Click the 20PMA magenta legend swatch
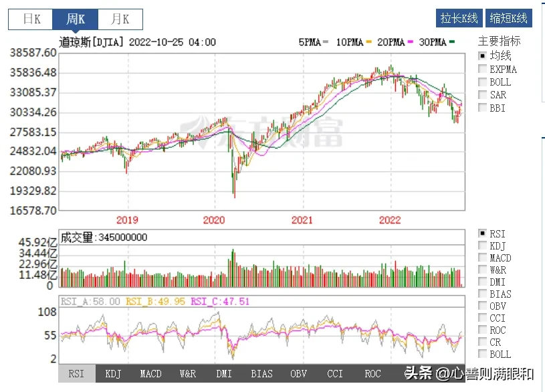545x392 pixels. click(411, 42)
